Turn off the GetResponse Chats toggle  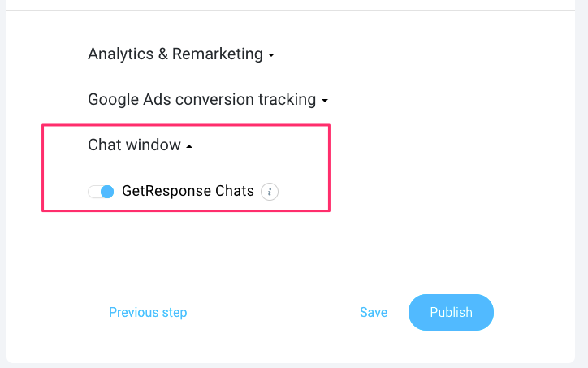[101, 192]
